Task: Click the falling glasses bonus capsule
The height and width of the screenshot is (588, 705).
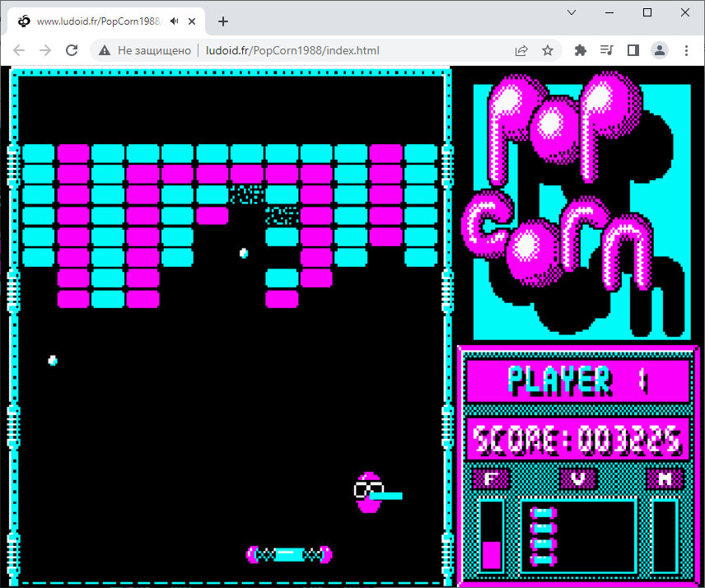Action: pyautogui.click(x=378, y=492)
